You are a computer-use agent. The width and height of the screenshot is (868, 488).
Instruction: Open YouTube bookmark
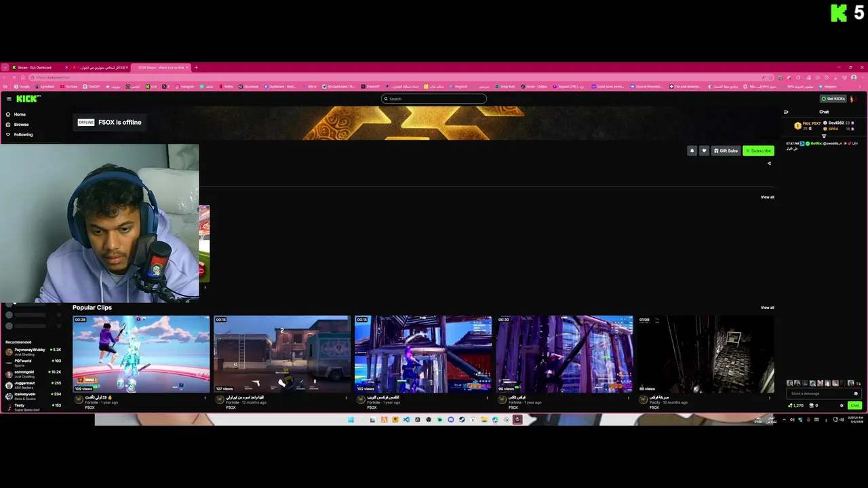68,87
